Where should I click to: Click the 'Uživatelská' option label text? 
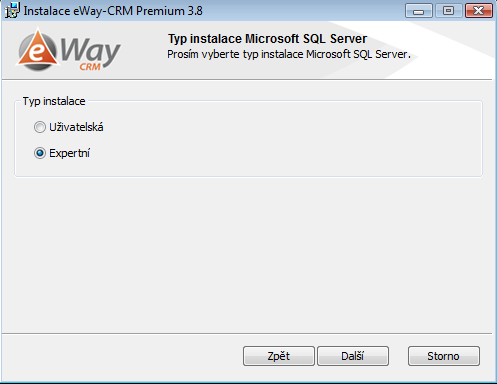76,127
